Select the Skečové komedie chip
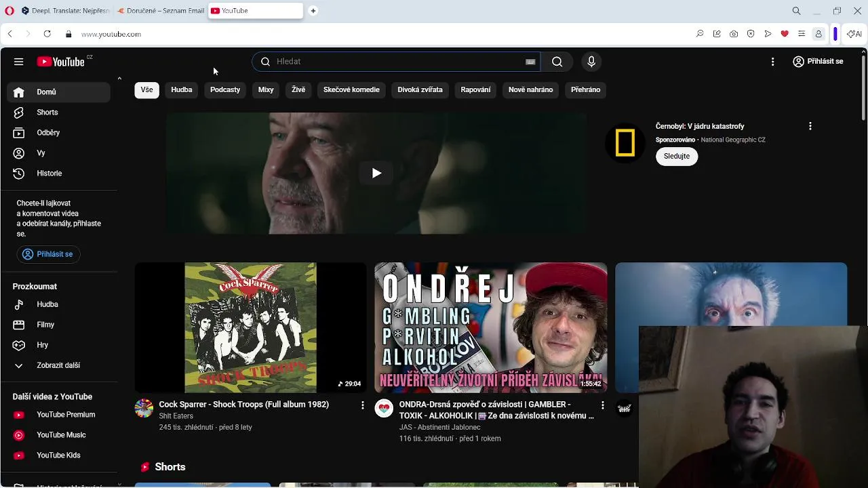This screenshot has width=868, height=488. pos(351,89)
